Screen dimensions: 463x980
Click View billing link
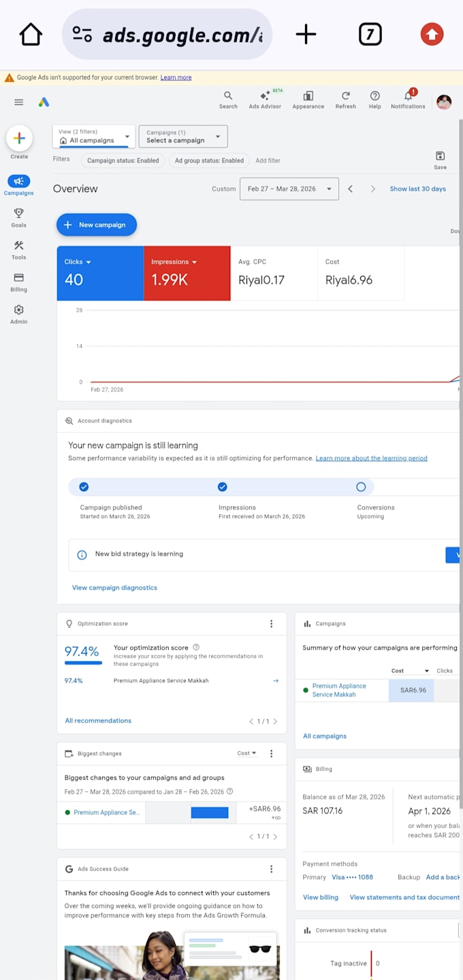(x=321, y=898)
